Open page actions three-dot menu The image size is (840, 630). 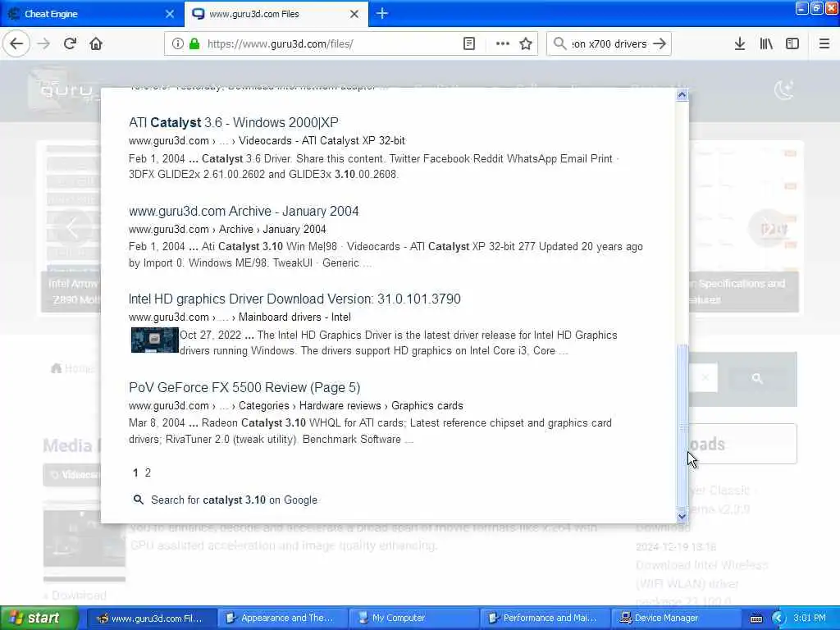tap(502, 44)
